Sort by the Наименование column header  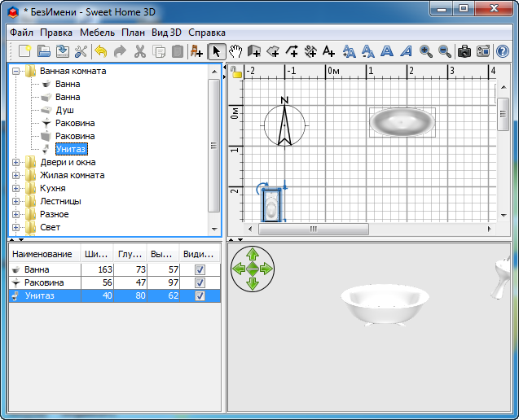coord(42,254)
